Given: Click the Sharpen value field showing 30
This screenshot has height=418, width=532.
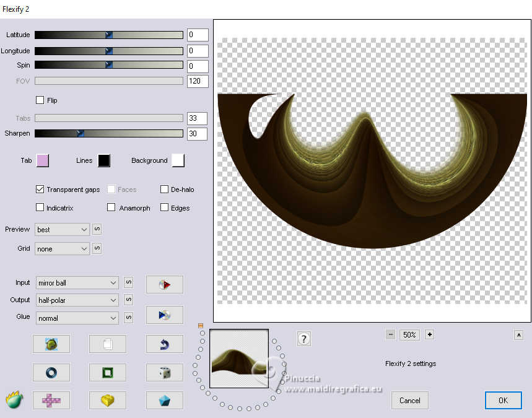Looking at the screenshot, I should click(x=197, y=134).
